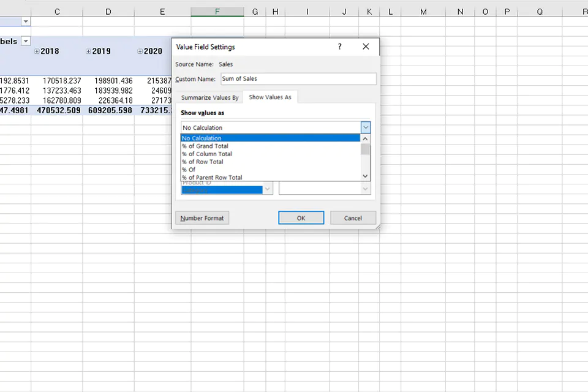Open the Number Format dialog

pyautogui.click(x=202, y=217)
